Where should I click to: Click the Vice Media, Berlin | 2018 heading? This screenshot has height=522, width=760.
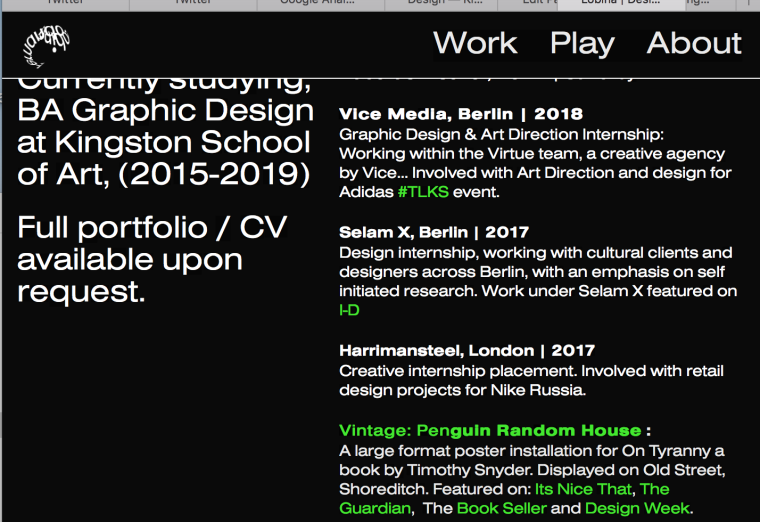[x=460, y=114]
